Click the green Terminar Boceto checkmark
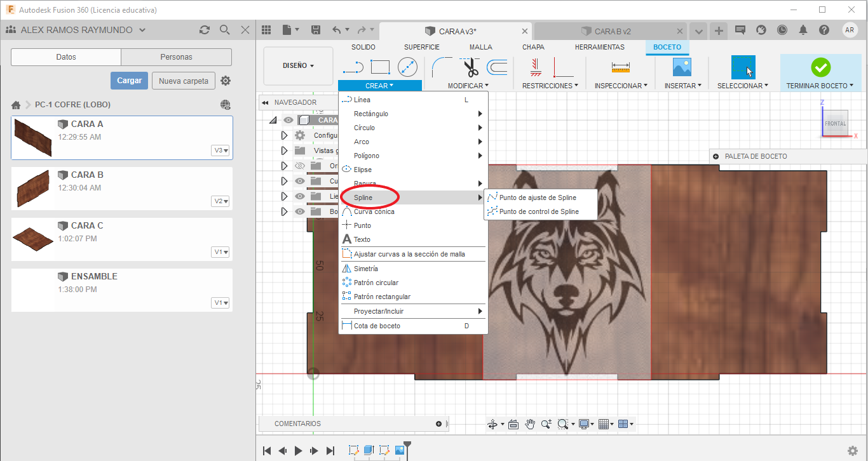Image resolution: width=868 pixels, height=461 pixels. click(820, 67)
